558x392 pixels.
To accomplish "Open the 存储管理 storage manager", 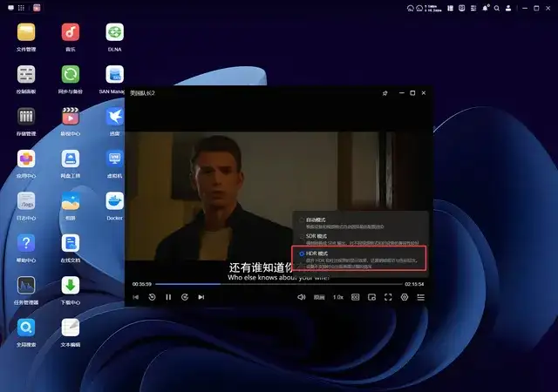I will [x=26, y=117].
